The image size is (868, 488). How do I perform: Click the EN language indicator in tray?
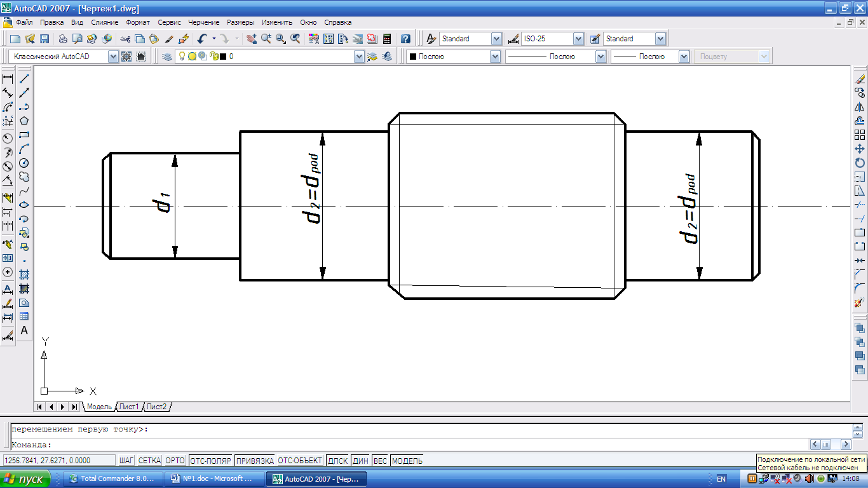(721, 479)
